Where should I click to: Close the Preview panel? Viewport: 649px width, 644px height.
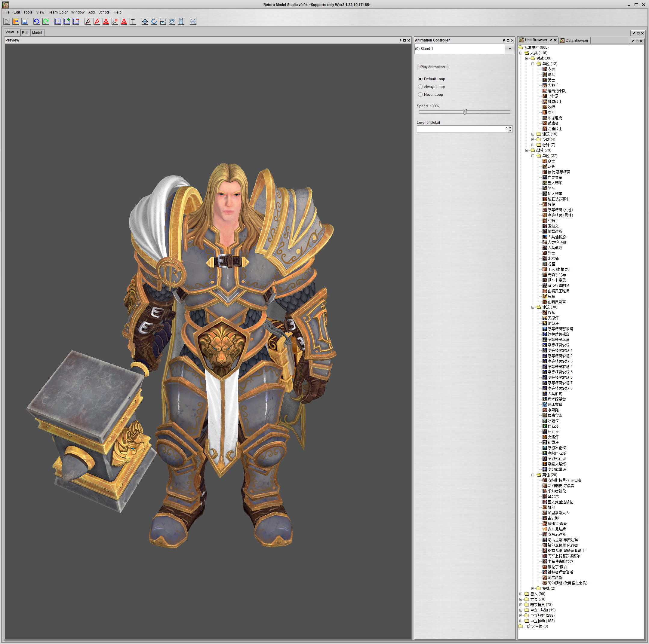click(409, 40)
